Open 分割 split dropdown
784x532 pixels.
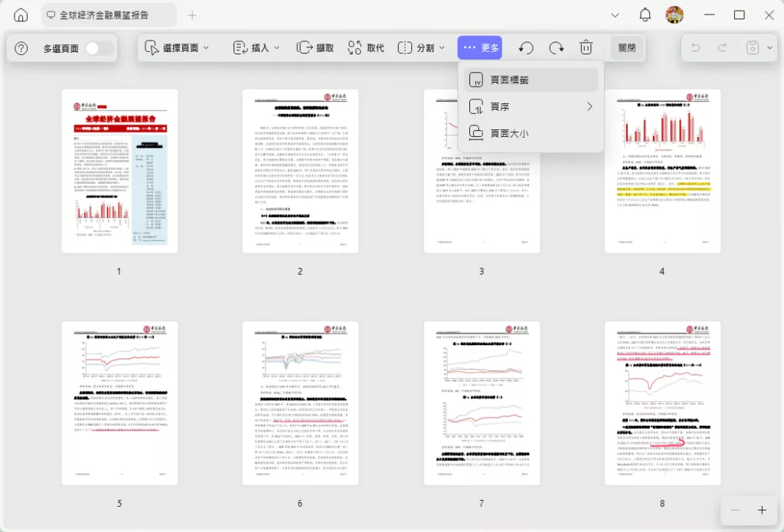click(421, 48)
